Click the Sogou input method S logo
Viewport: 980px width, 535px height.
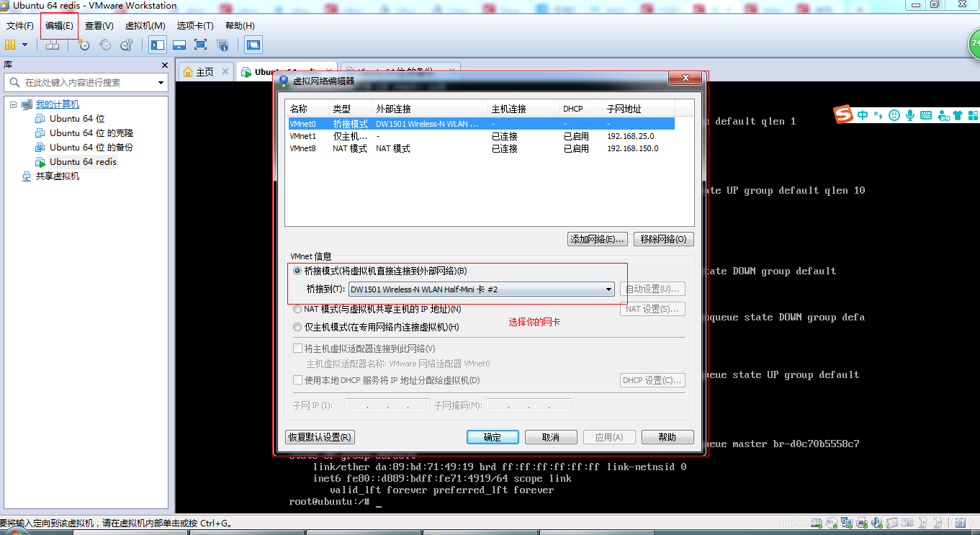click(x=843, y=114)
